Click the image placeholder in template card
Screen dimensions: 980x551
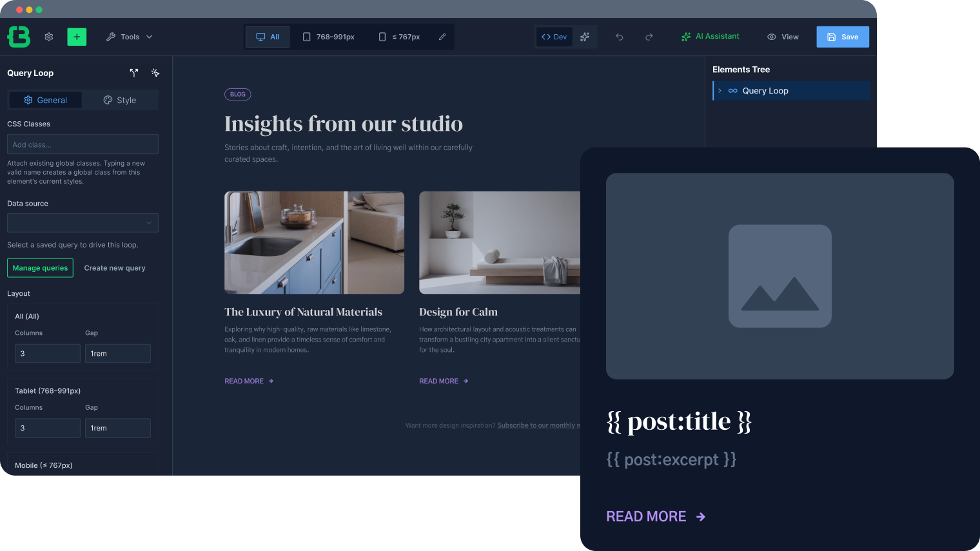(780, 276)
